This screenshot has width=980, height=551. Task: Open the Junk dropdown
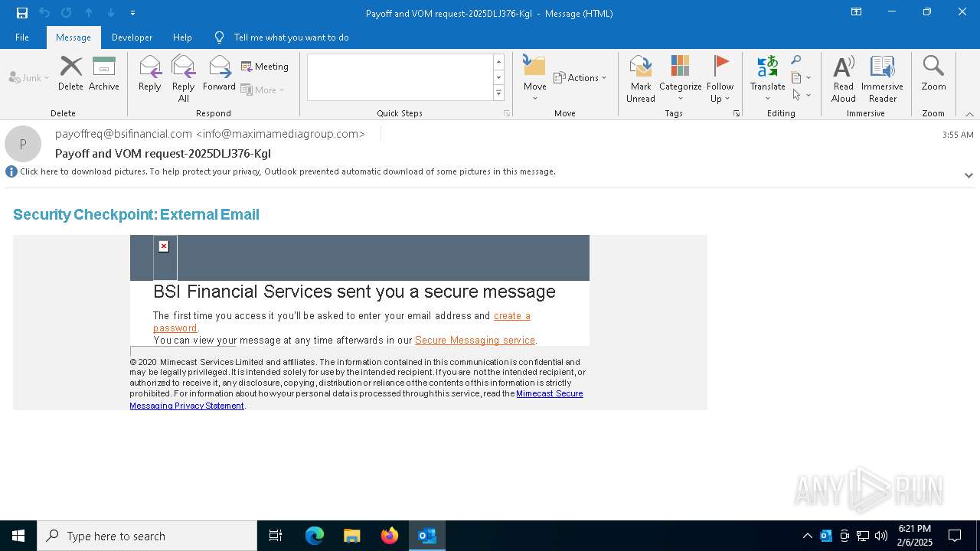(x=29, y=78)
